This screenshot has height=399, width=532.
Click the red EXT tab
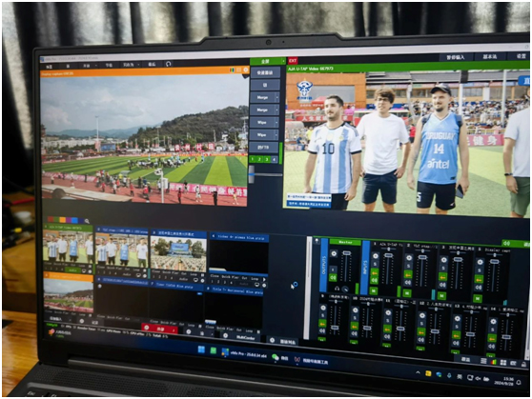pos(293,61)
